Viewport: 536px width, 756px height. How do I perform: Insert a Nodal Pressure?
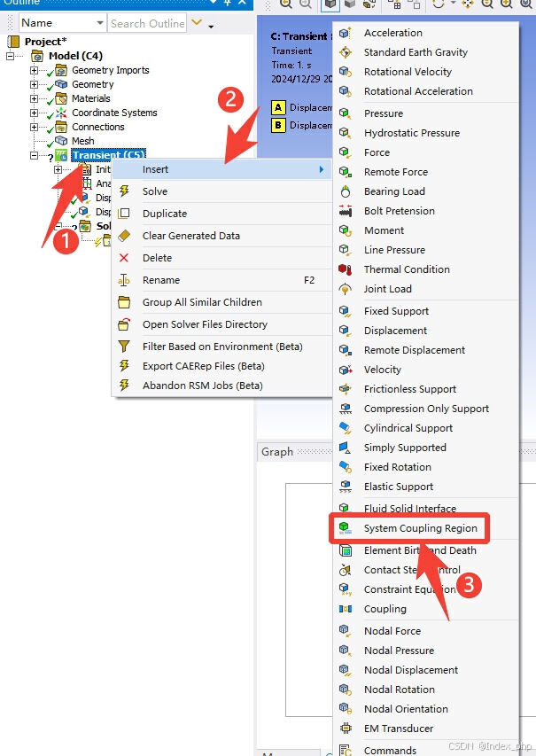pyautogui.click(x=426, y=651)
